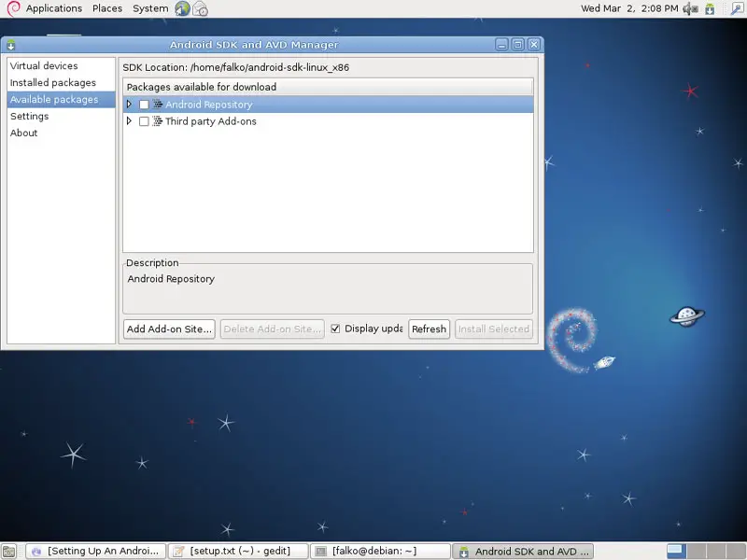
Task: Switch to the first workspace in the pager
Action: tap(675, 551)
